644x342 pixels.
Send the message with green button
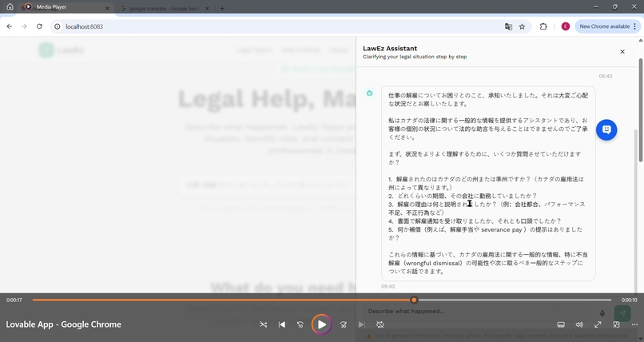tap(622, 313)
